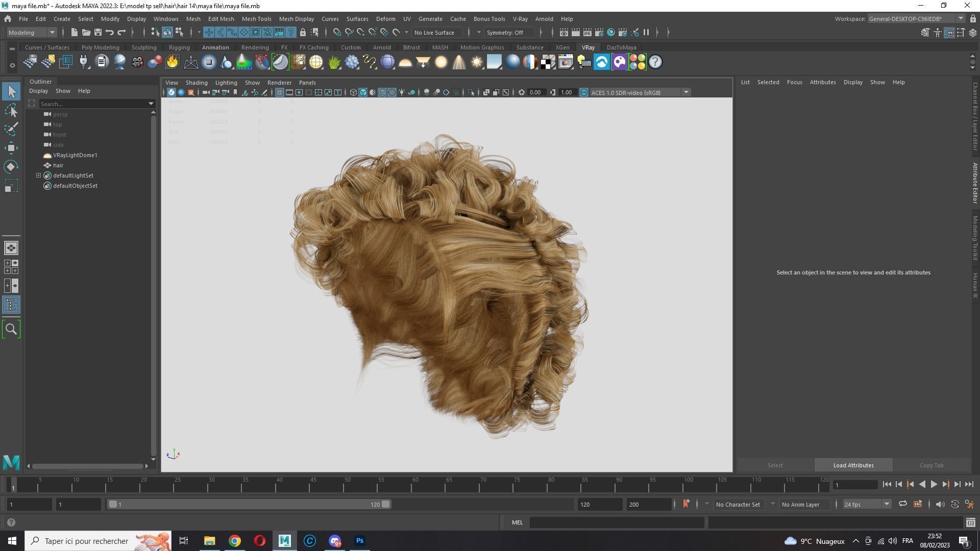Open the Modeling menu set dropdown
This screenshot has height=551, width=980.
pyautogui.click(x=32, y=32)
